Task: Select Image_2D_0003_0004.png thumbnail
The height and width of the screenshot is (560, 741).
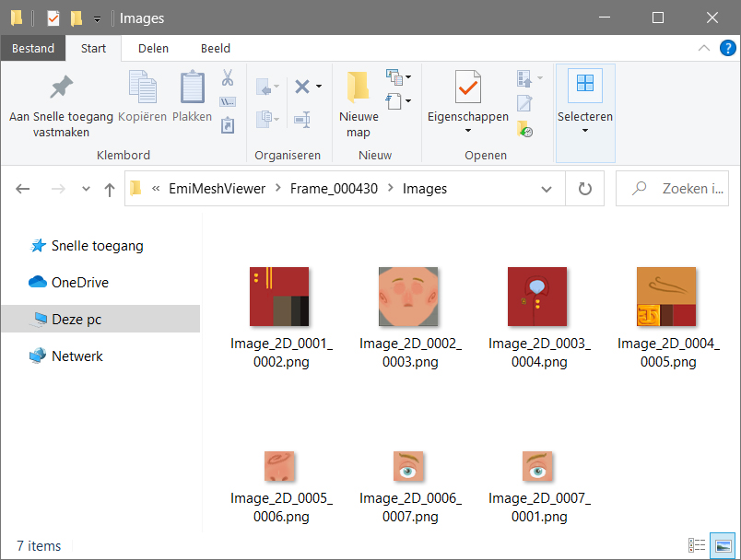Action: point(537,297)
